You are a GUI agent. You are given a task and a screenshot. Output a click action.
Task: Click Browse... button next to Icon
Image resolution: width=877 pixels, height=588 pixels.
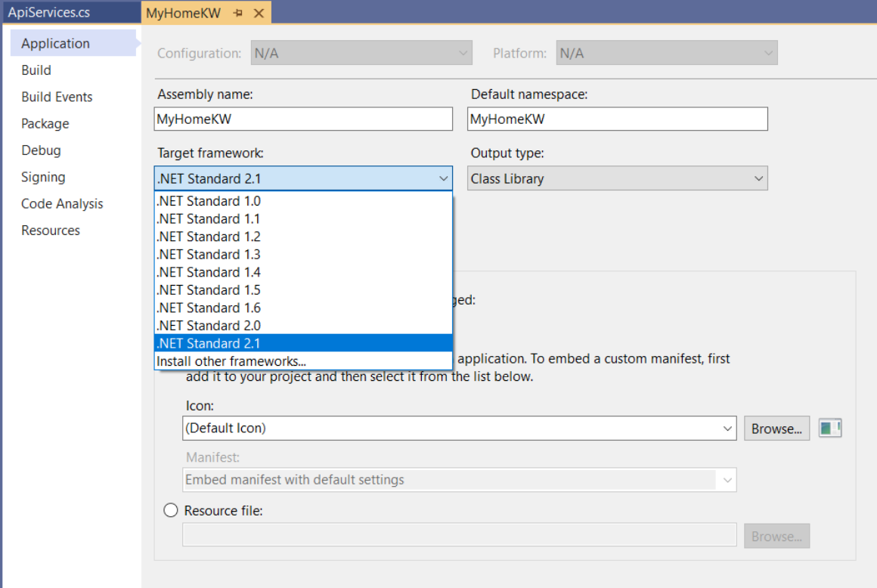click(776, 429)
